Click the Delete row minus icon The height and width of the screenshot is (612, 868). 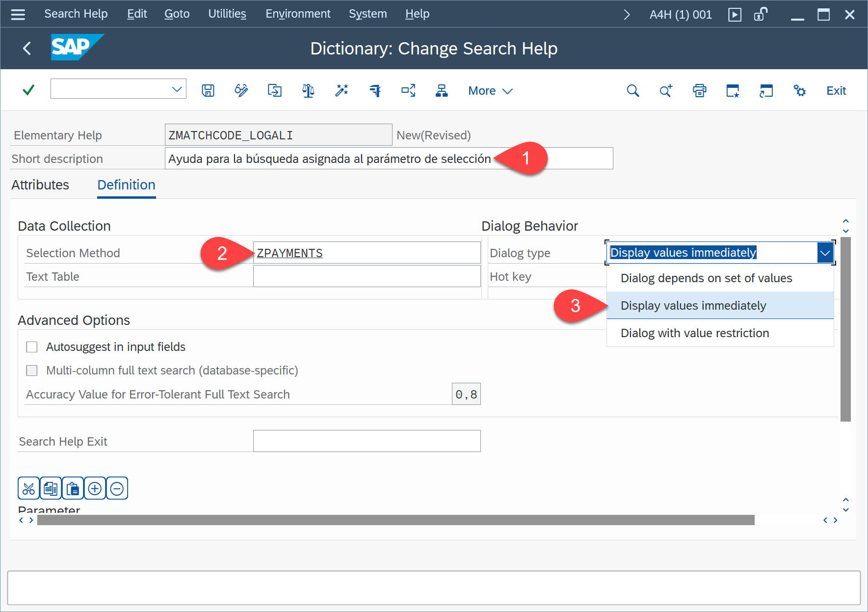tap(117, 489)
